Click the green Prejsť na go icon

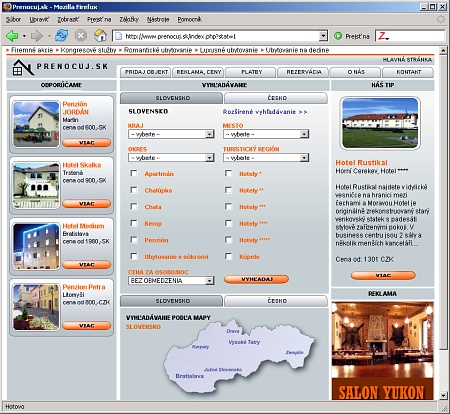pos(338,36)
